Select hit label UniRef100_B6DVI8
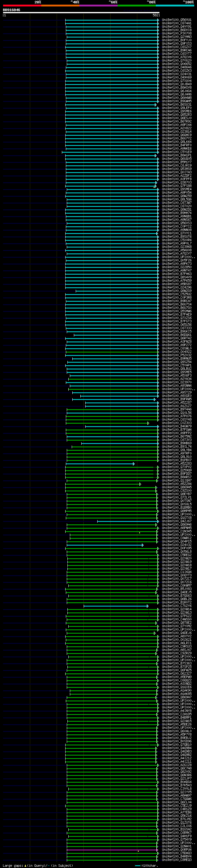 pyautogui.click(x=177, y=30)
